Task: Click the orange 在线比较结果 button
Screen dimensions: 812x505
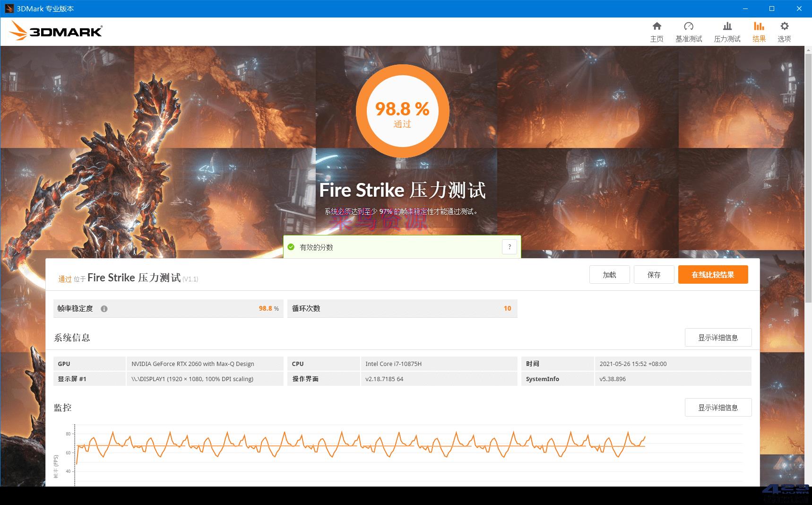Action: tap(713, 274)
